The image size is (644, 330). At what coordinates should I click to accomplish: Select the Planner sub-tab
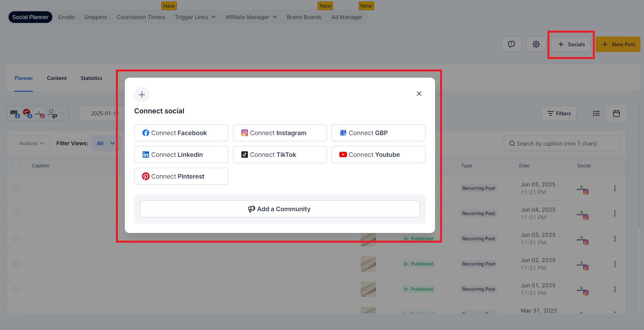tap(24, 78)
